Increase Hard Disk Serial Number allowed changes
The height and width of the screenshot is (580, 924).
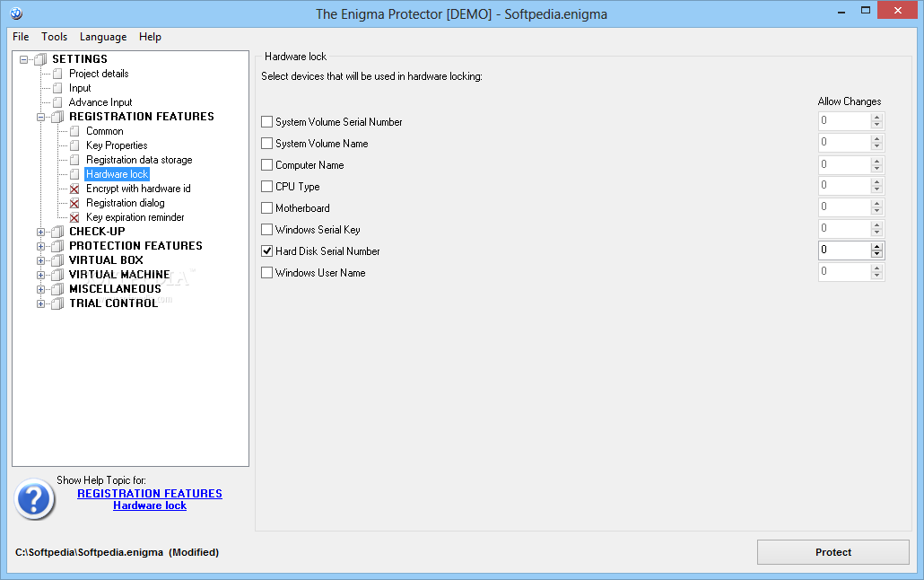876,247
